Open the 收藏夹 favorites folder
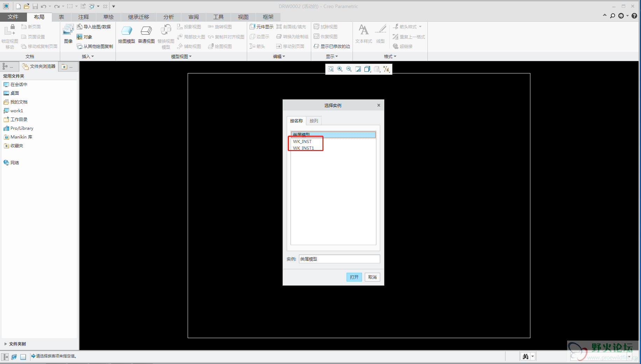Screen dimensions: 641x364 coord(13,145)
